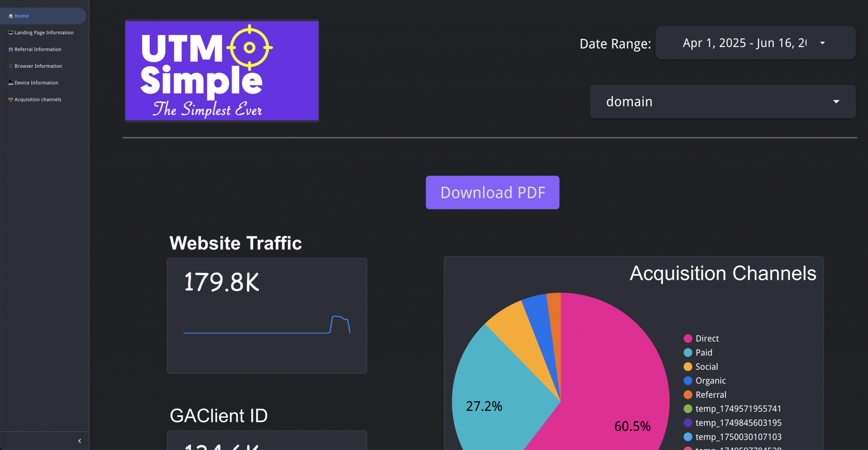
Task: Click the domain dropdown caret arrow
Action: 836,102
